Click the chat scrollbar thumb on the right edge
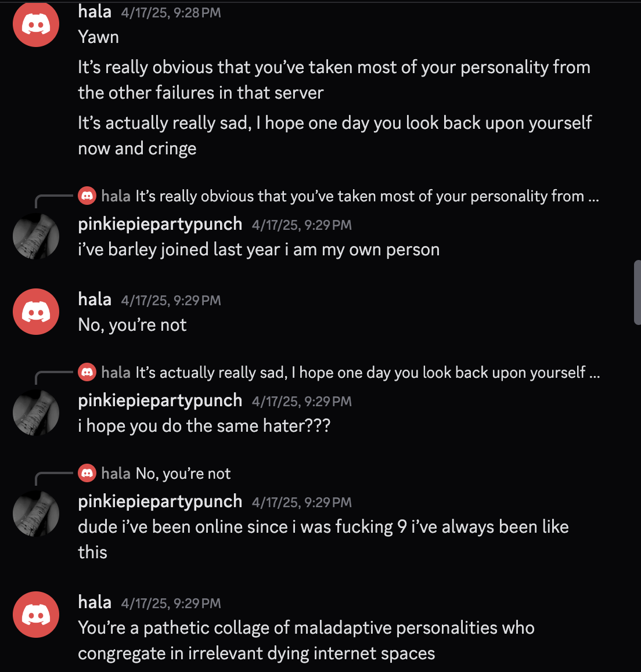This screenshot has height=672, width=641. (x=637, y=292)
